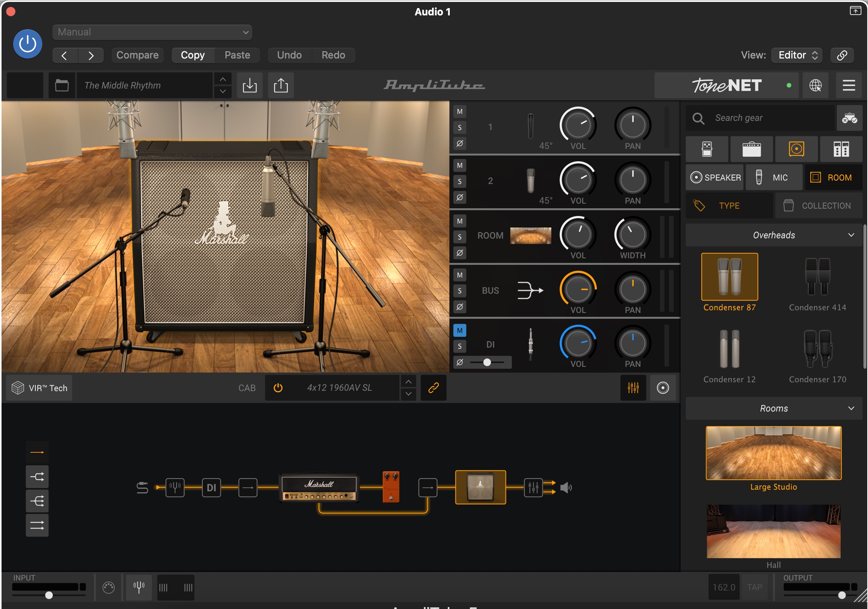
Task: Step to next preset with down arrow
Action: coord(223,92)
